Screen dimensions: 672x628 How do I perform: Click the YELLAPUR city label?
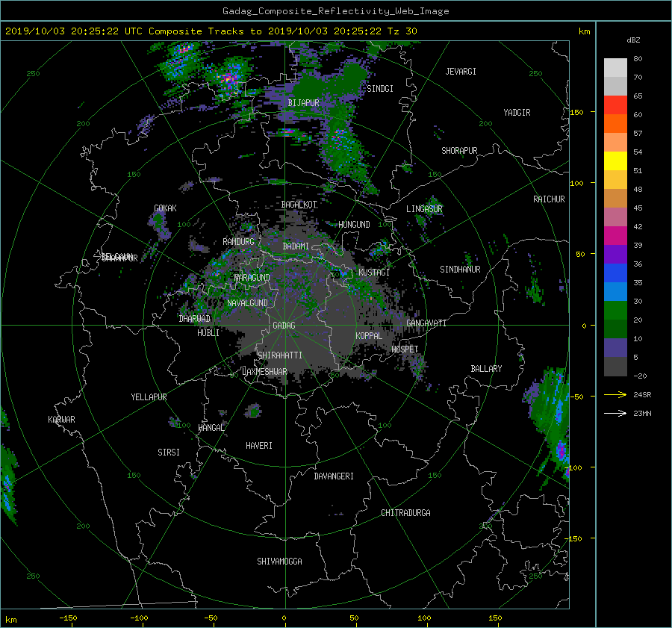point(149,397)
